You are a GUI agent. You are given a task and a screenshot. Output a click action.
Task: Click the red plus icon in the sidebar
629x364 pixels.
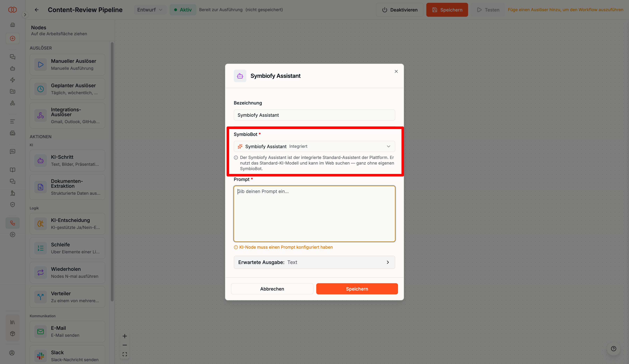click(x=12, y=38)
